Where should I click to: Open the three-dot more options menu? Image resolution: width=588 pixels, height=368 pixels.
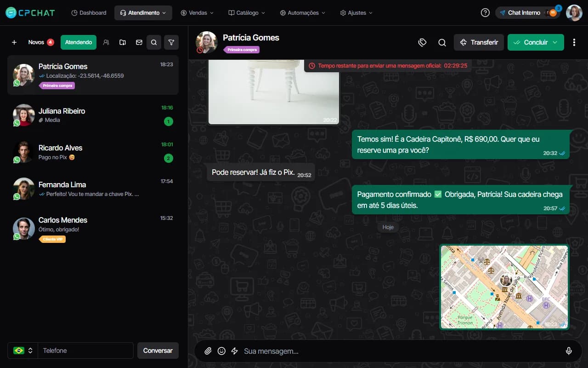click(574, 42)
